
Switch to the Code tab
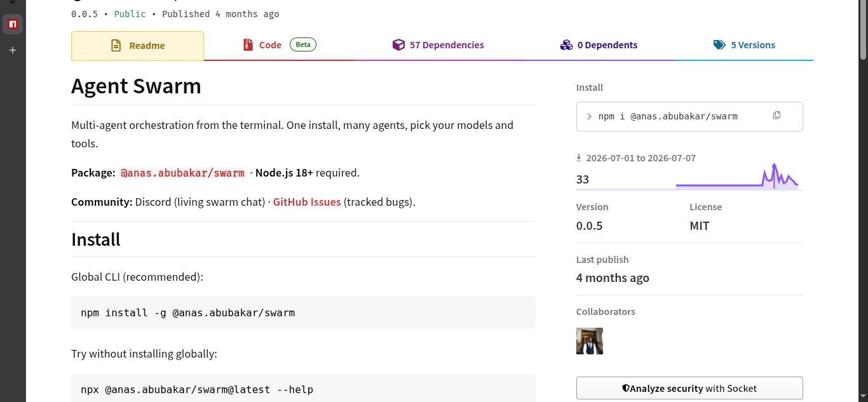pyautogui.click(x=279, y=45)
